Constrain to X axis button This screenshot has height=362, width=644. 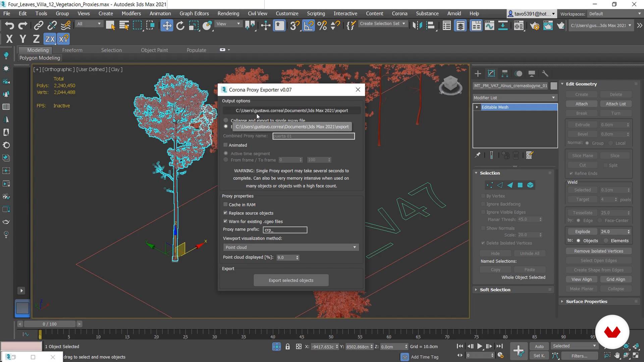tap(9, 39)
